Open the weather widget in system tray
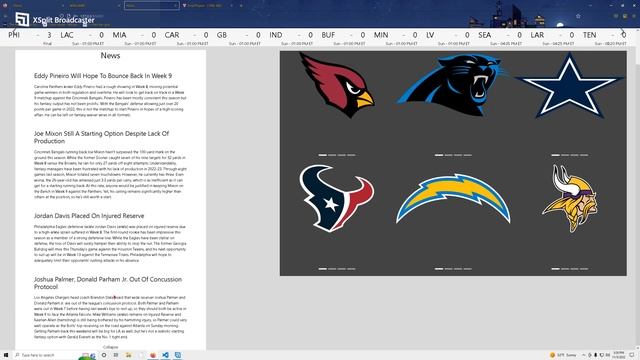 click(564, 355)
